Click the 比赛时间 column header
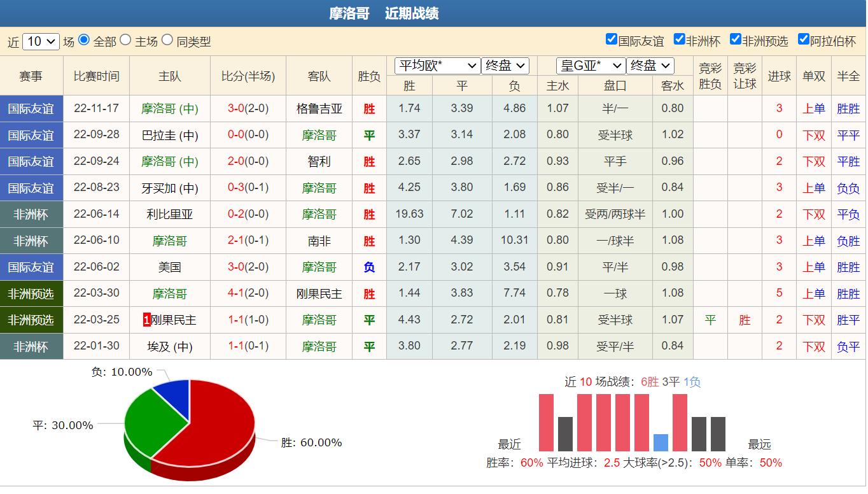 (x=96, y=76)
